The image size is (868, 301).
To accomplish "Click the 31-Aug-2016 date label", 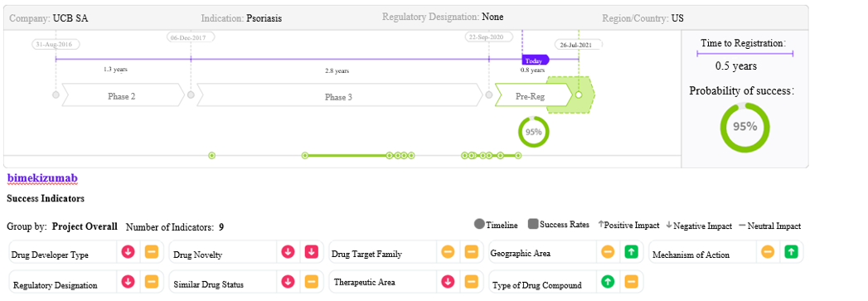I will [x=56, y=44].
